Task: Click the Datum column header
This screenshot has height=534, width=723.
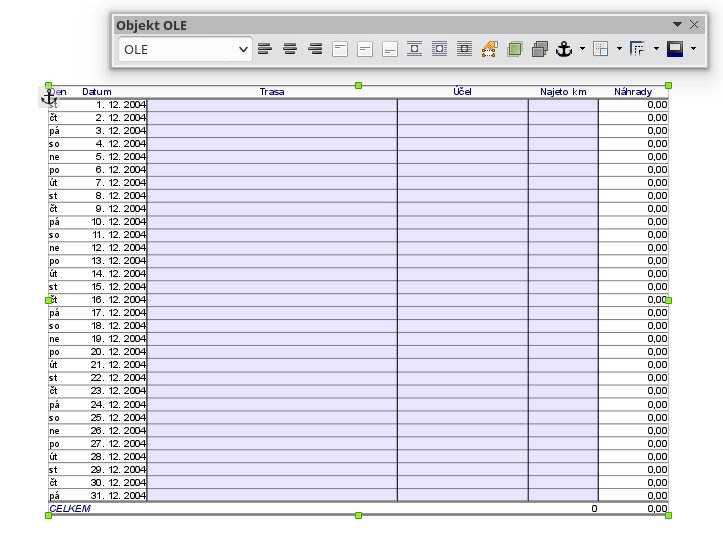Action: (x=97, y=92)
